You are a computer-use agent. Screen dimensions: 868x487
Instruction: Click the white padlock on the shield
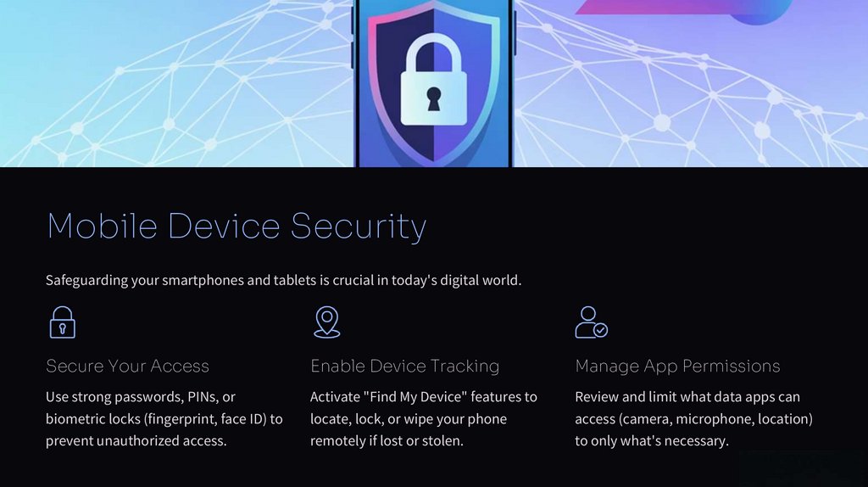[x=433, y=79]
